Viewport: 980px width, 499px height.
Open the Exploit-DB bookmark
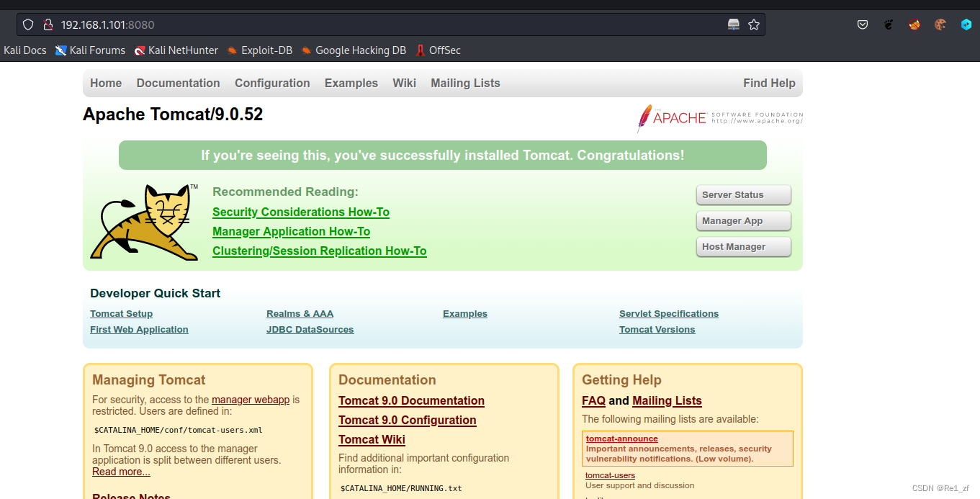click(260, 50)
